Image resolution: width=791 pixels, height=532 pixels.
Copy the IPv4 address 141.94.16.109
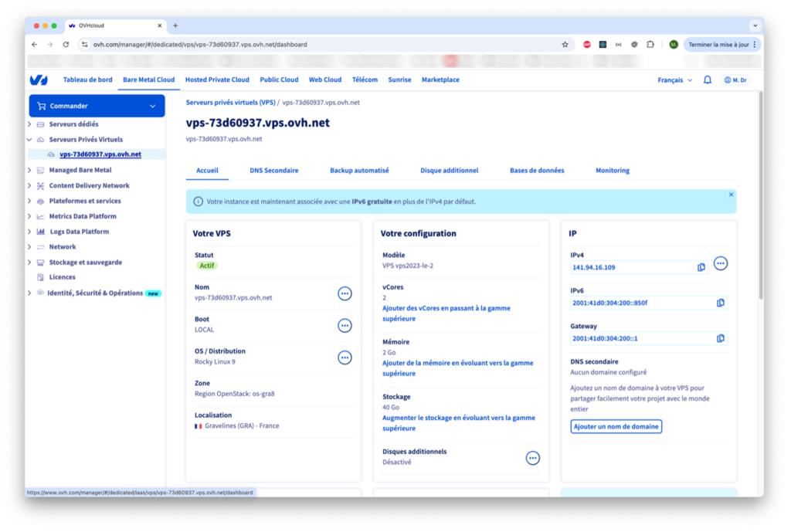pyautogui.click(x=701, y=267)
